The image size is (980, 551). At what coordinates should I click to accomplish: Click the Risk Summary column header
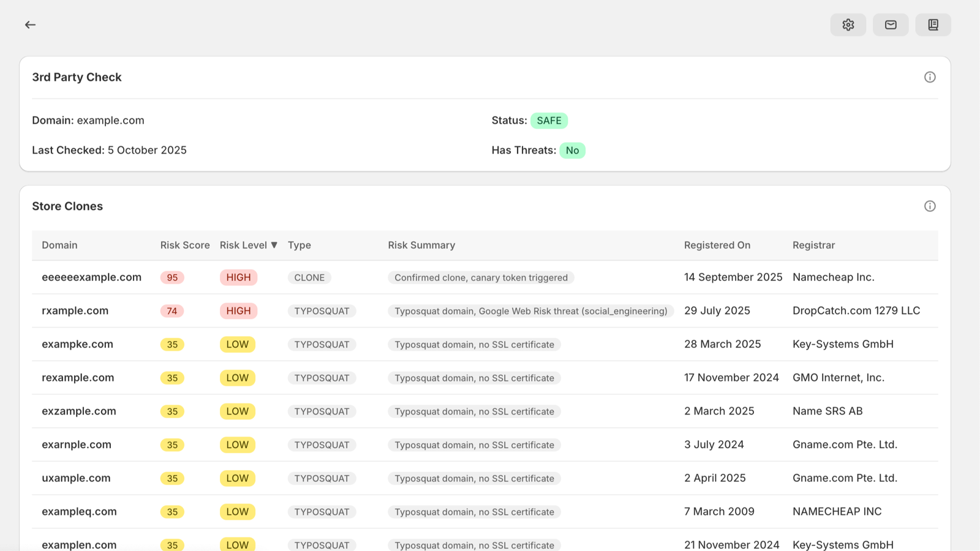coord(421,245)
